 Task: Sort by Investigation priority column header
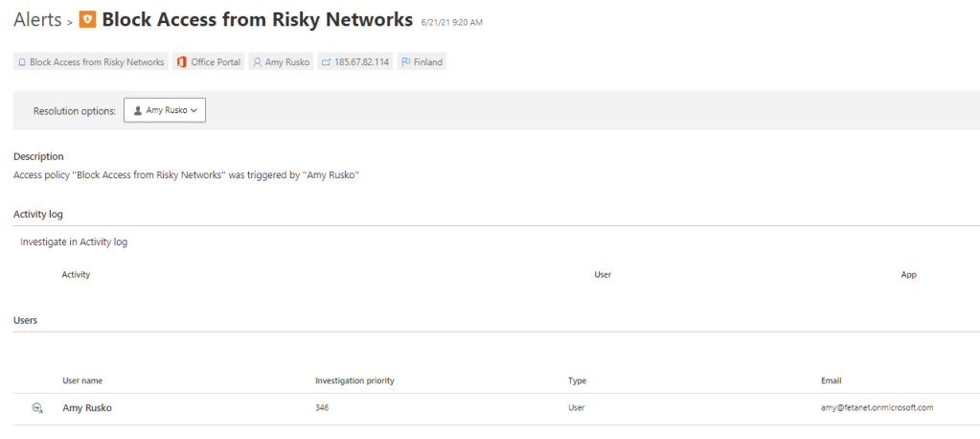click(x=354, y=381)
